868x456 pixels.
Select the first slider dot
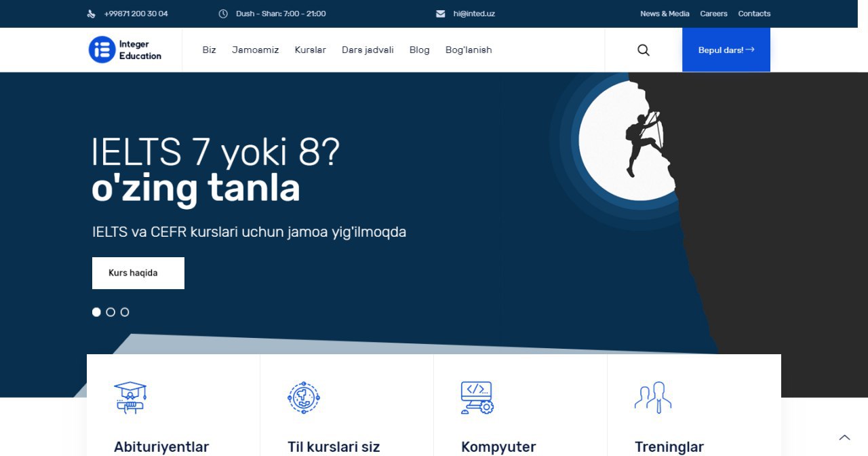(96, 312)
